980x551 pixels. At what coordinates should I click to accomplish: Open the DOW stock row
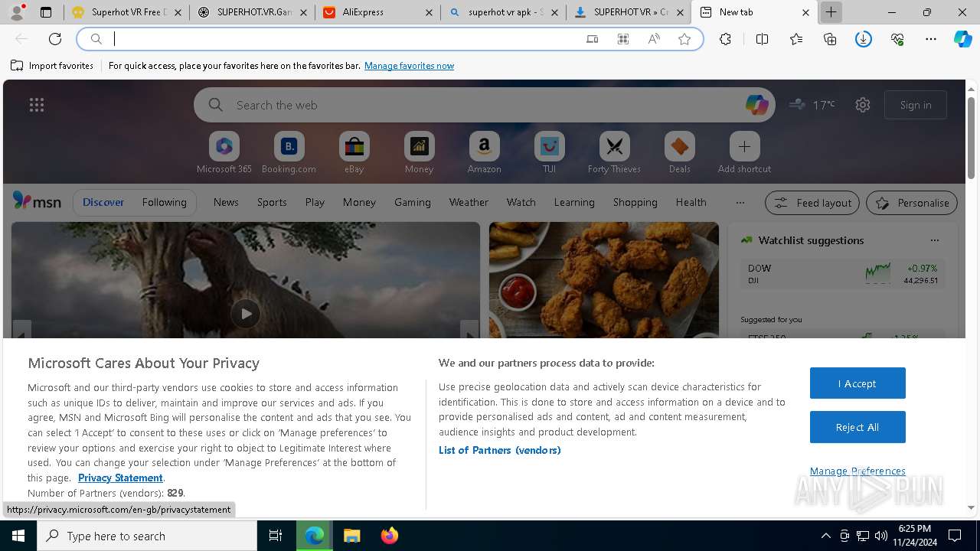point(842,274)
